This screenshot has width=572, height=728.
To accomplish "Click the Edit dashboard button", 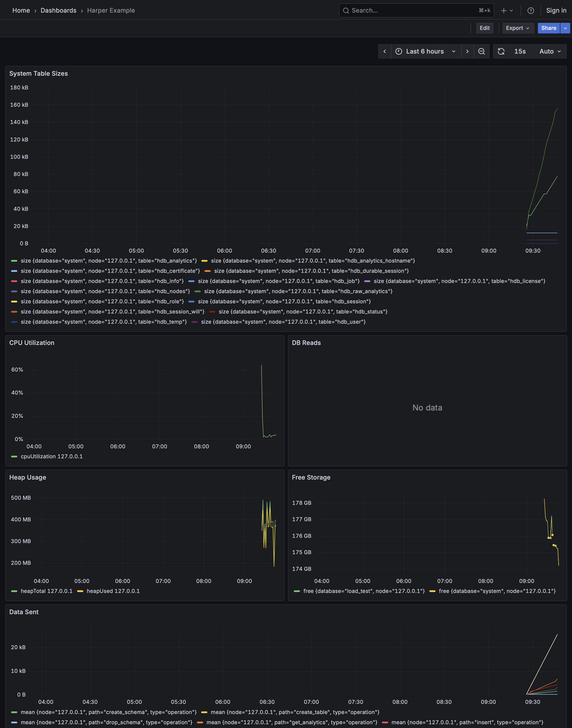I will point(484,28).
